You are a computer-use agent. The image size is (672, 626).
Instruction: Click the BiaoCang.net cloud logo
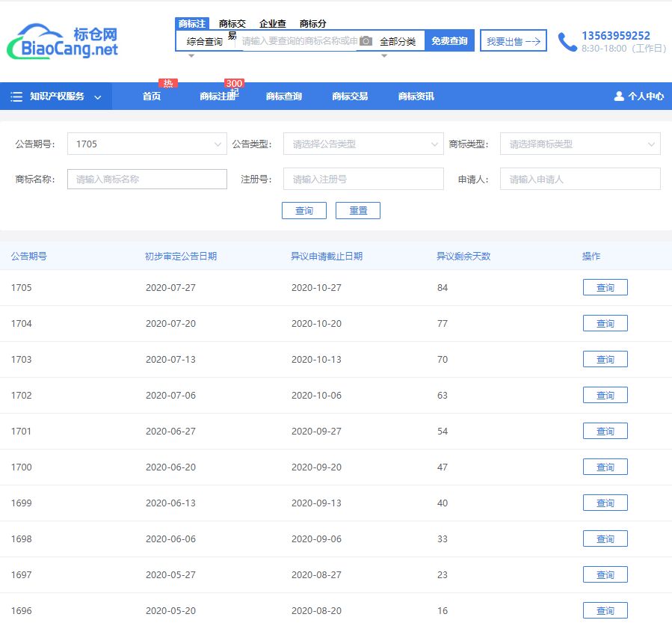63,42
